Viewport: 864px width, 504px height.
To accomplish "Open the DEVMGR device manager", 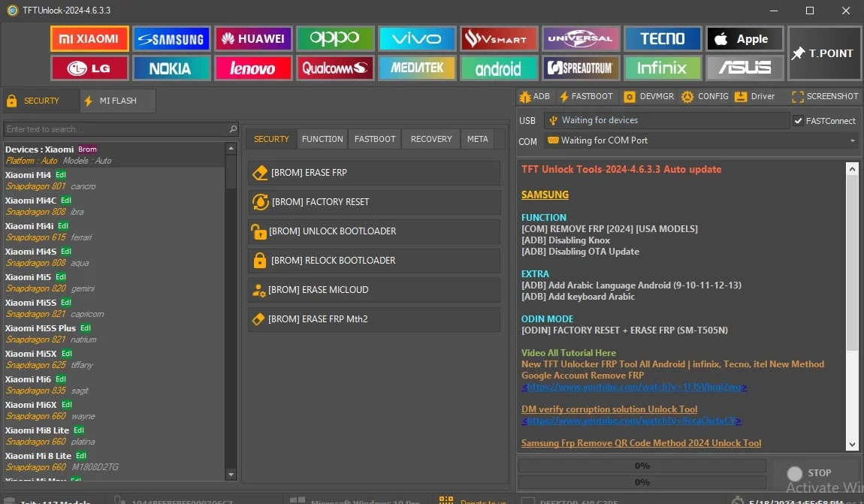I will tap(648, 96).
